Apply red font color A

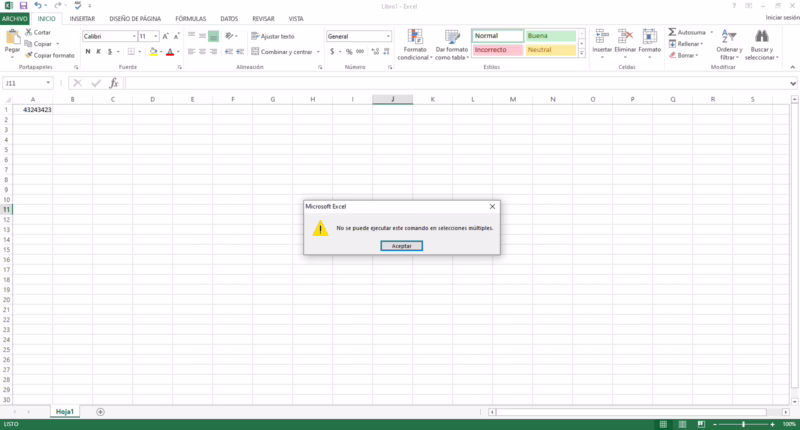(x=170, y=52)
